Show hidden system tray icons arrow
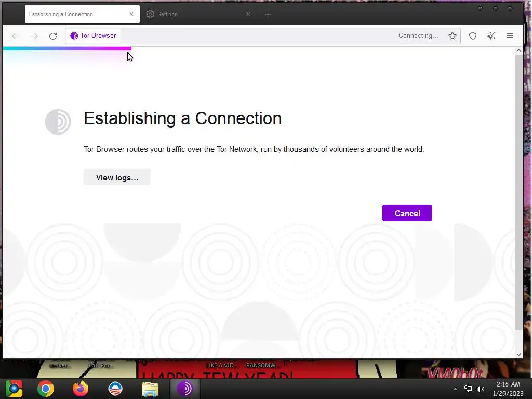532x399 pixels. [455, 389]
